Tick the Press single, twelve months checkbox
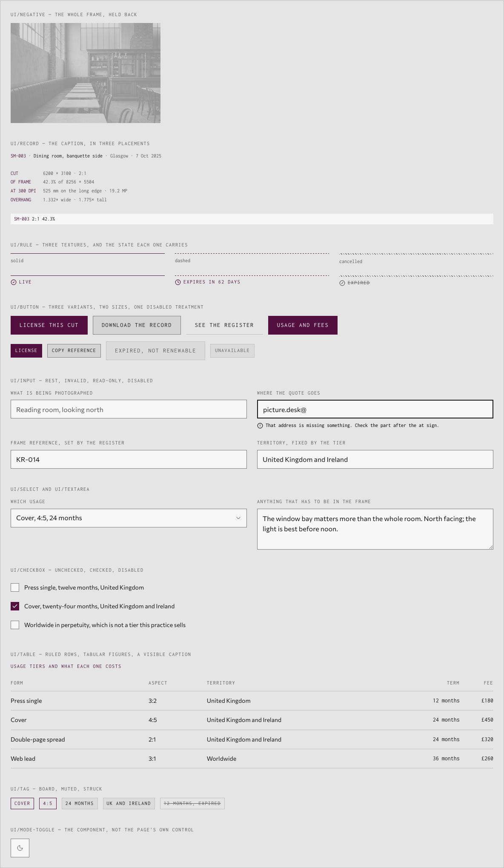504x868 pixels. pyautogui.click(x=15, y=587)
